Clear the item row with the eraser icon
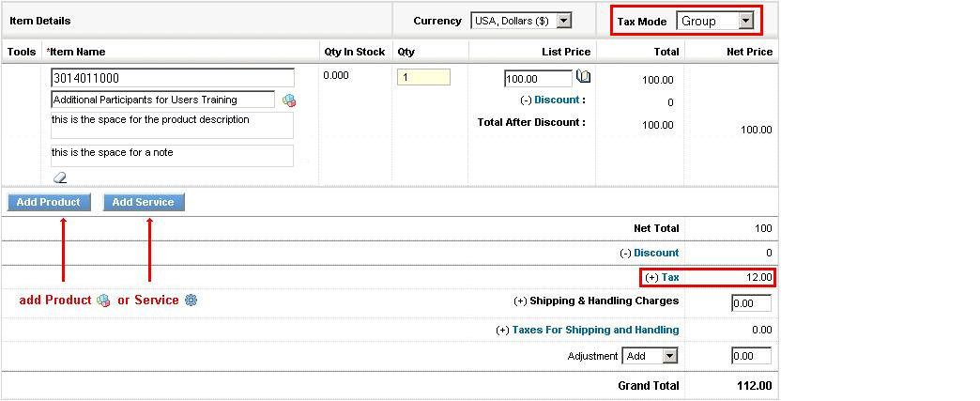980x401 pixels. [x=60, y=177]
